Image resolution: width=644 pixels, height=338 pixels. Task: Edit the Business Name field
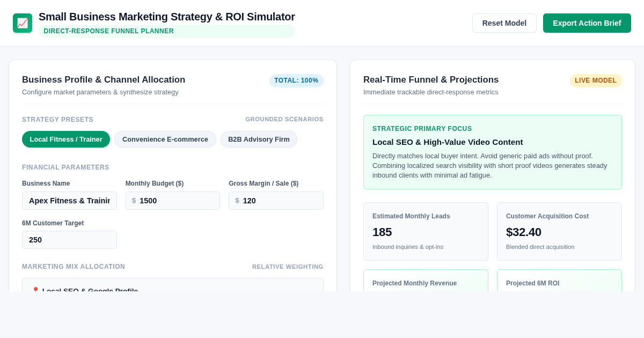(69, 201)
